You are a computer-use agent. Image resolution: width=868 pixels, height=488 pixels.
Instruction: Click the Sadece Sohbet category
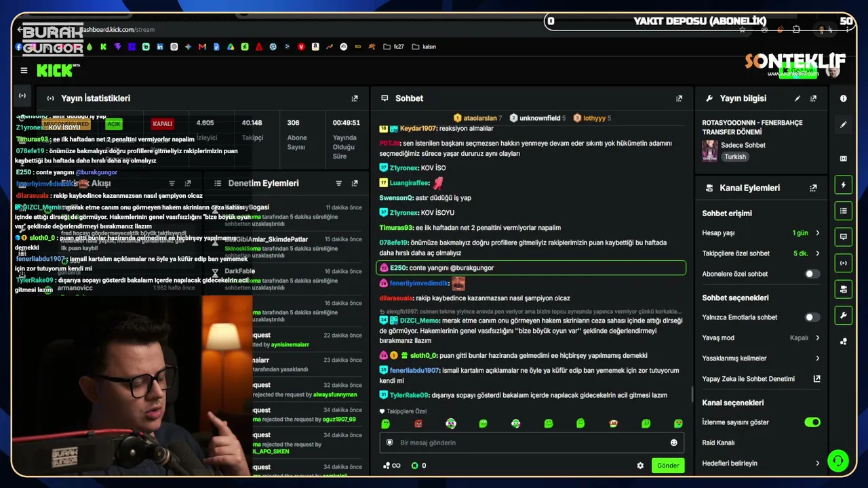click(743, 145)
